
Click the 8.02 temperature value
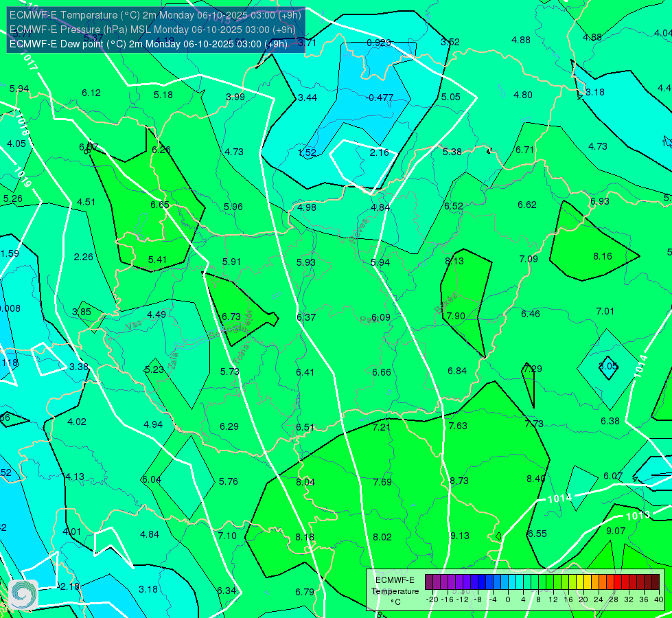pos(382,537)
